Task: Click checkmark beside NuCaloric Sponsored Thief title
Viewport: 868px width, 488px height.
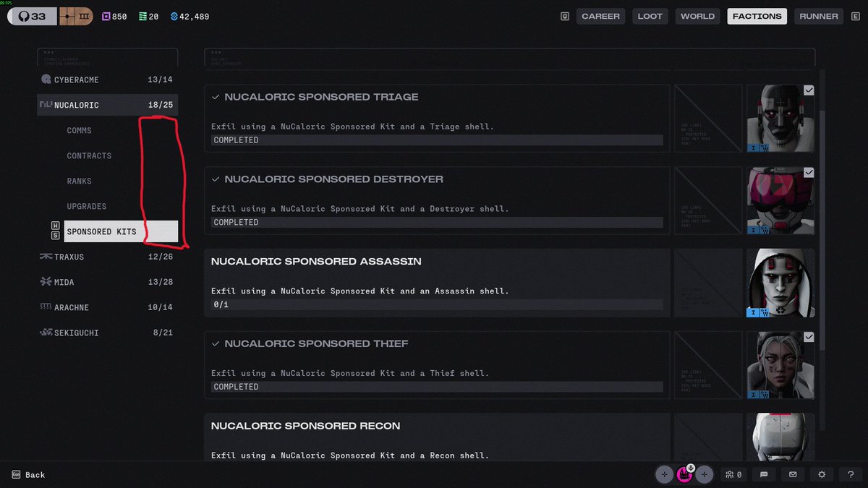Action: (216, 344)
